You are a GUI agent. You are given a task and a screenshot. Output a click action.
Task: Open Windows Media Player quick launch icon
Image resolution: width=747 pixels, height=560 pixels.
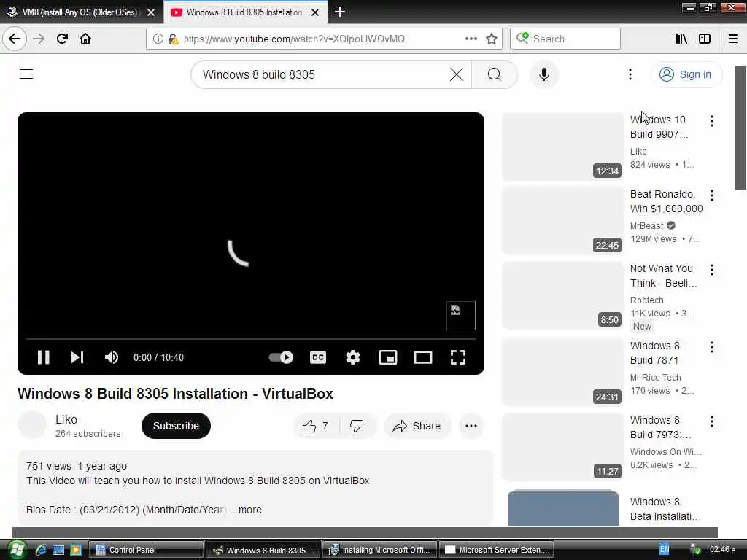coord(75,550)
